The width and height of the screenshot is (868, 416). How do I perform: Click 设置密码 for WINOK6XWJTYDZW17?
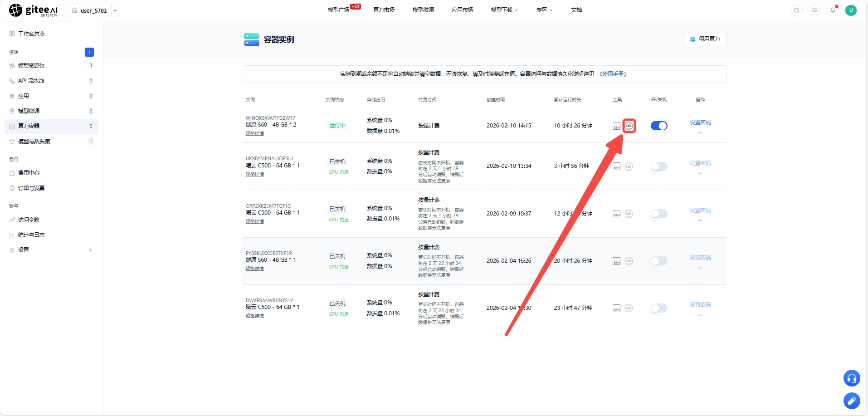700,122
